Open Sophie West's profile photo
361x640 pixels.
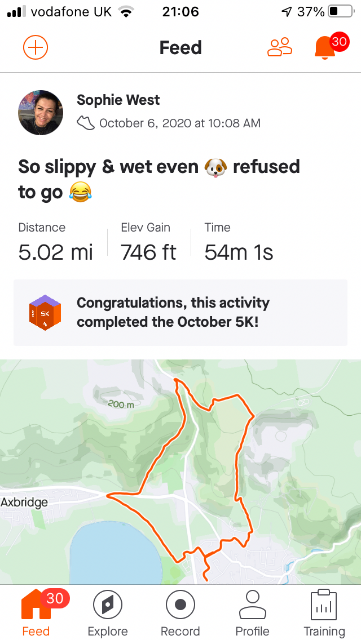tap(41, 113)
